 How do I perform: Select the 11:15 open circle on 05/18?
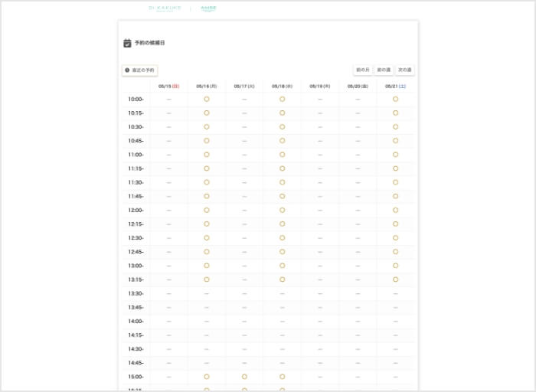tap(282, 168)
